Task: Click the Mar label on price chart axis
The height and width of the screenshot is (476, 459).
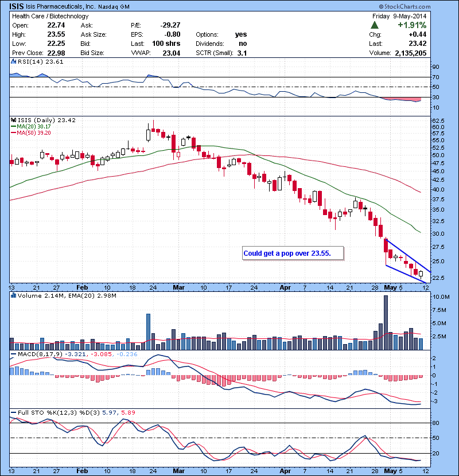Action: pyautogui.click(x=178, y=287)
